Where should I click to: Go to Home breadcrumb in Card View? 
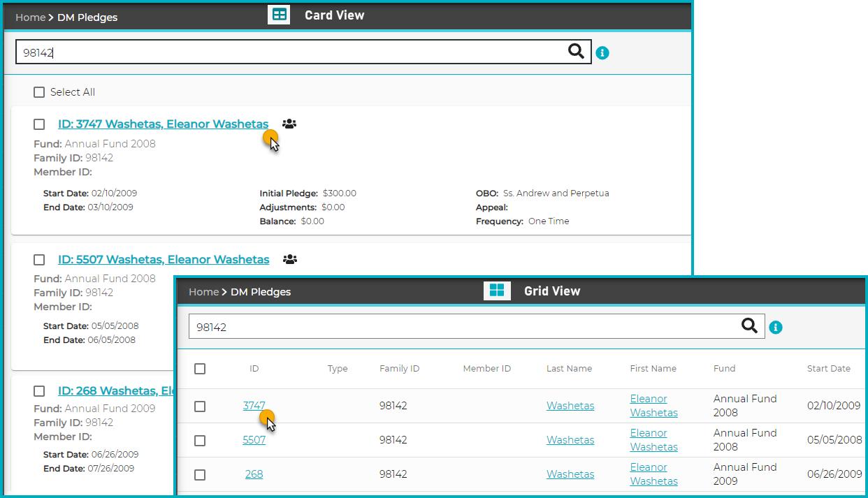coord(30,17)
